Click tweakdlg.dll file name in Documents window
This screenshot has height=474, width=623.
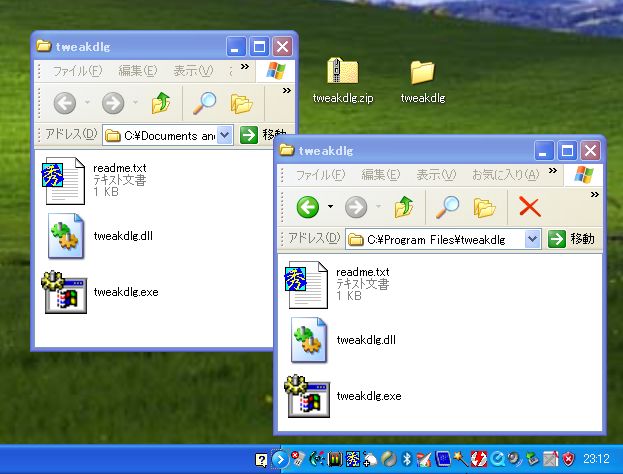[123, 236]
